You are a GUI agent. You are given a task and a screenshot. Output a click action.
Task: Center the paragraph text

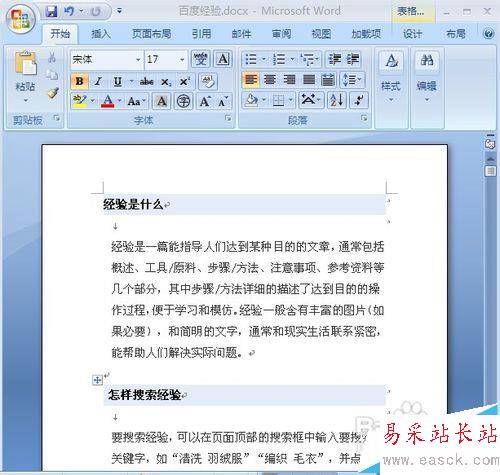(270, 80)
